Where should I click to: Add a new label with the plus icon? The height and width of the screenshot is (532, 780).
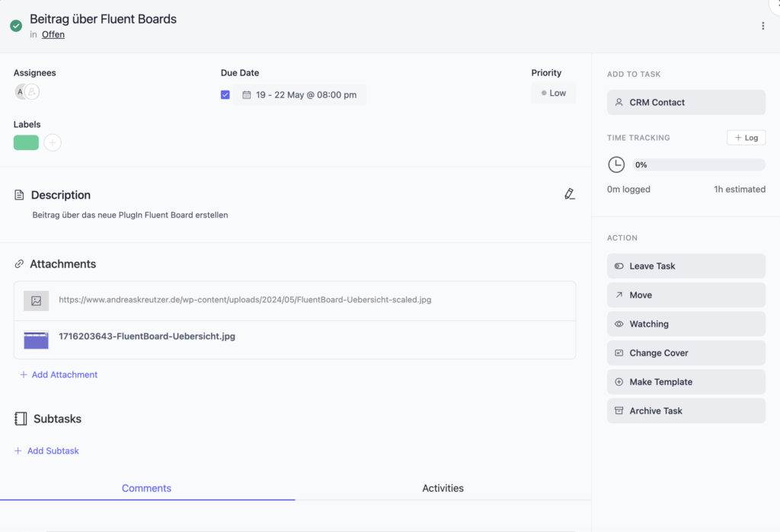[x=53, y=142]
